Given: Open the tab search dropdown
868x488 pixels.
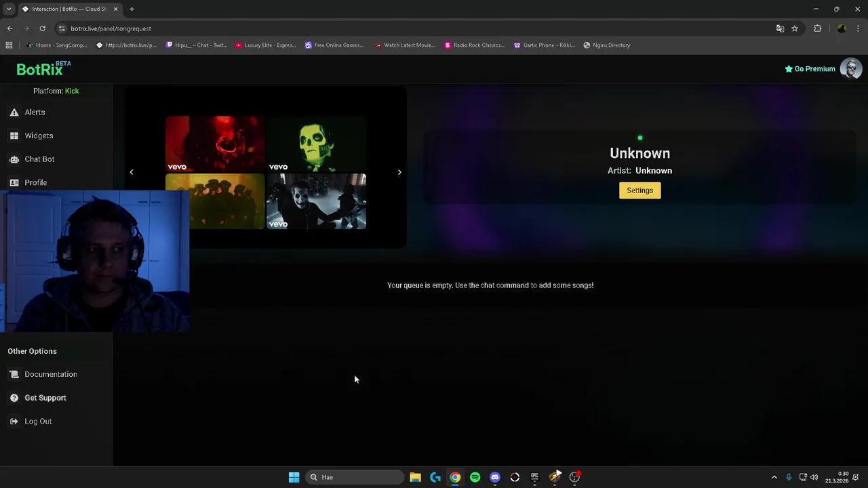Looking at the screenshot, I should pyautogui.click(x=9, y=9).
